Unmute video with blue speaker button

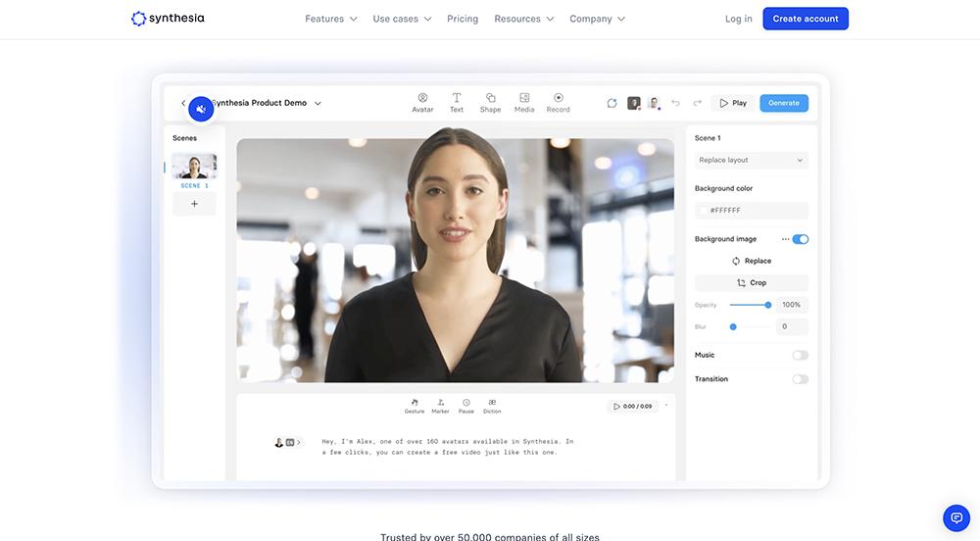coord(201,110)
